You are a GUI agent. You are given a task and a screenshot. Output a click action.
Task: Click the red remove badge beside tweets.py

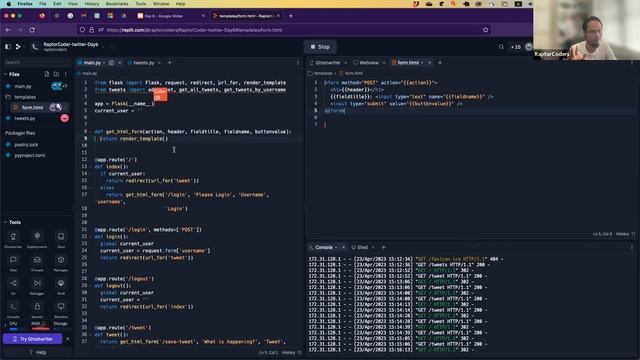64,118
